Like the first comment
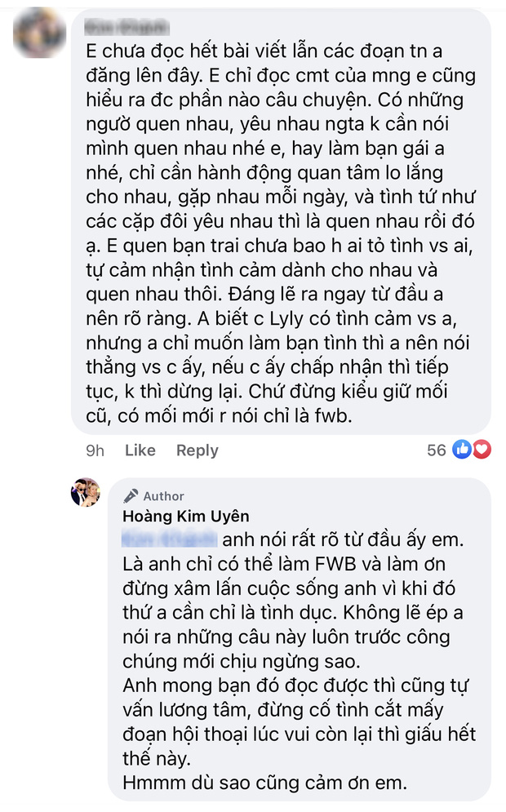The width and height of the screenshot is (506, 812). pyautogui.click(x=140, y=450)
